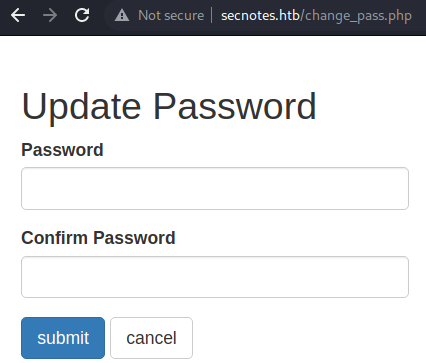Focus the Password input field
The image size is (426, 363).
click(215, 188)
